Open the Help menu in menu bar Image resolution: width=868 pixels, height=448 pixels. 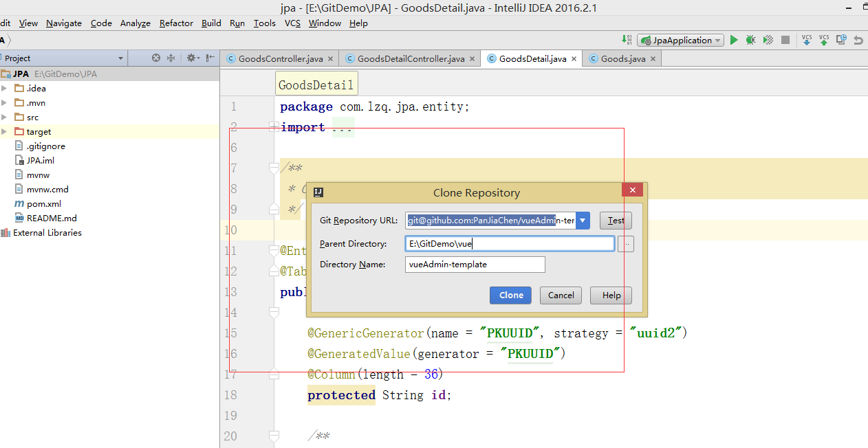point(358,23)
